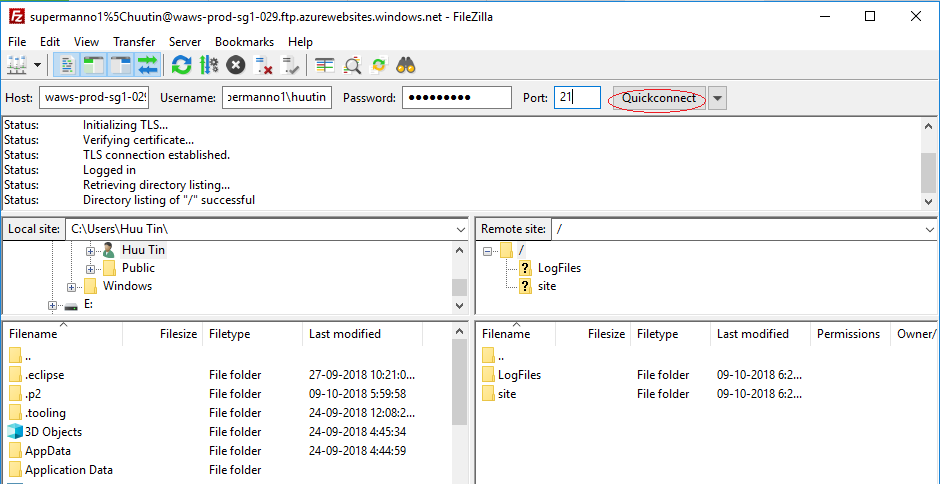
Task: Toggle the remote directory tree display
Action: coord(121,65)
